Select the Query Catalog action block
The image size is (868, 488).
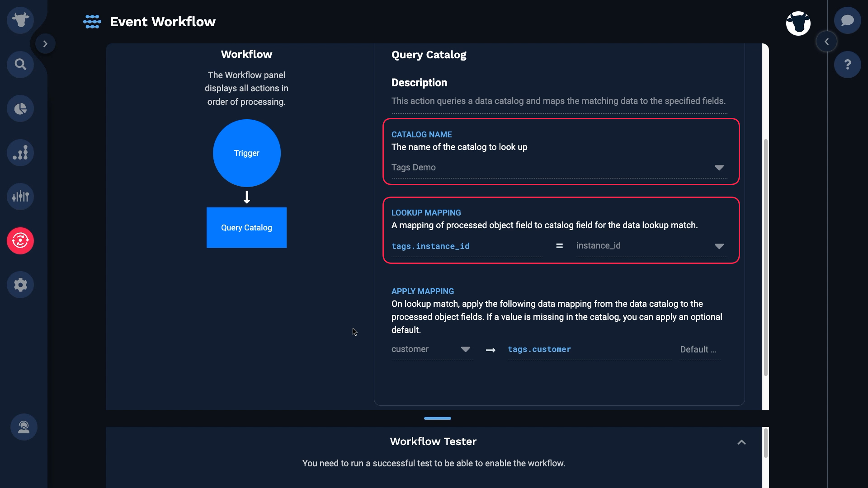click(246, 228)
